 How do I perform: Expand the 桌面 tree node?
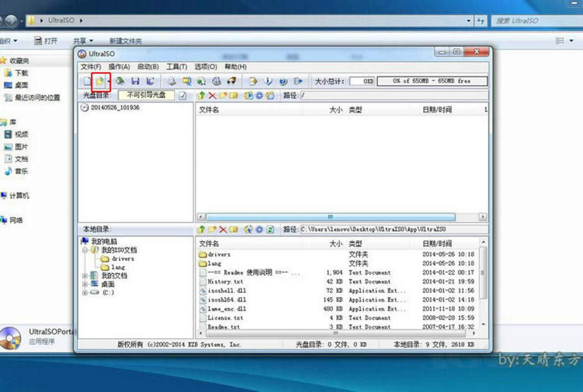[85, 284]
